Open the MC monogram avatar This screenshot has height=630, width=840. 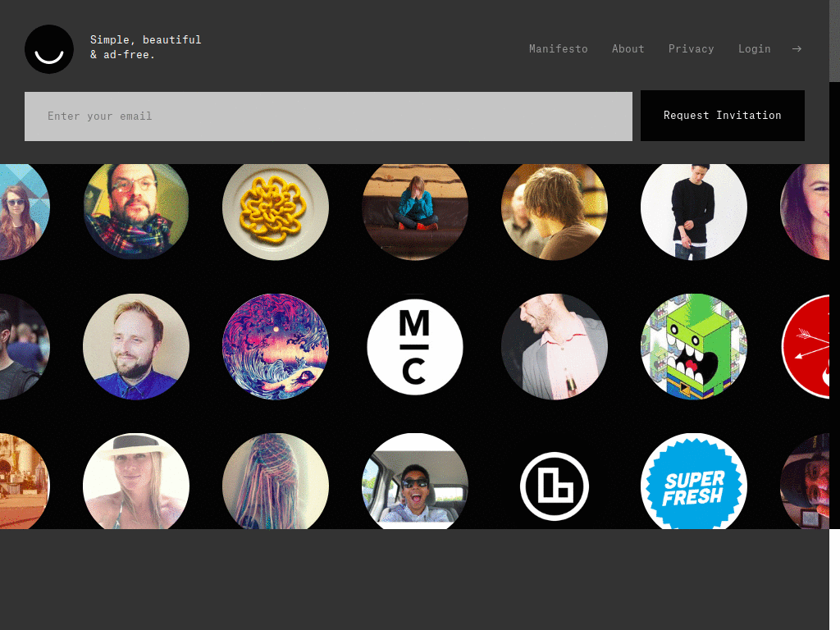click(414, 347)
